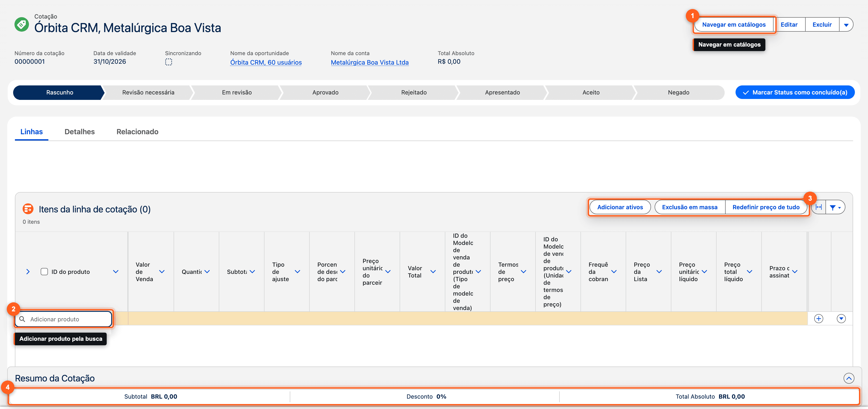Image resolution: width=868 pixels, height=409 pixels.
Task: Select the Aceito stage
Action: [591, 92]
